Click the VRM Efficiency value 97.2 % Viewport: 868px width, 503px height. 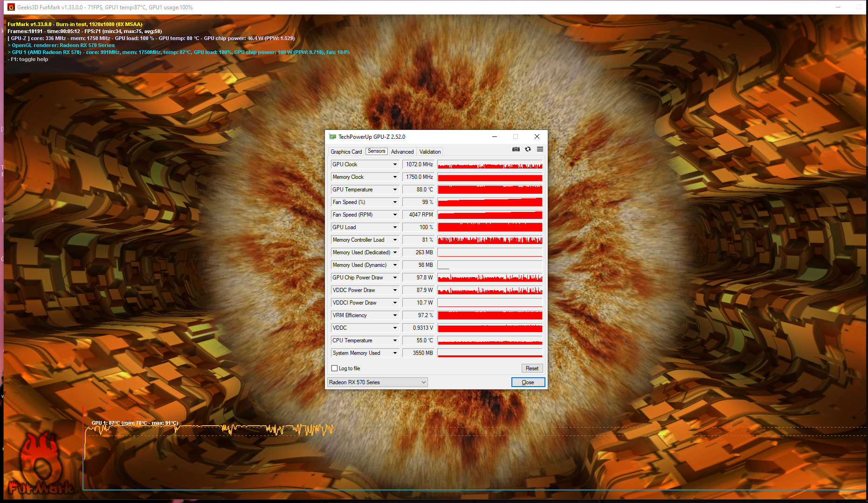tap(419, 315)
